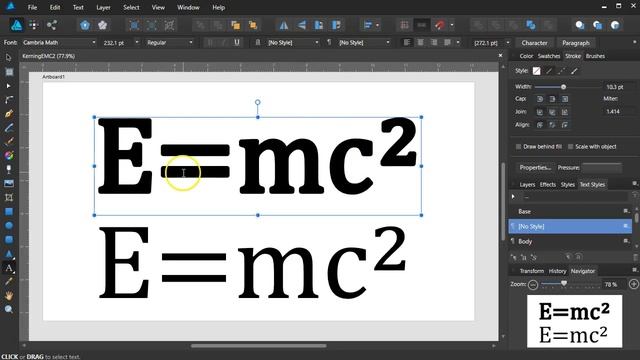Viewport: 640px width, 360px height.
Task: Choose the solid line stroke style
Action: pyautogui.click(x=549, y=71)
